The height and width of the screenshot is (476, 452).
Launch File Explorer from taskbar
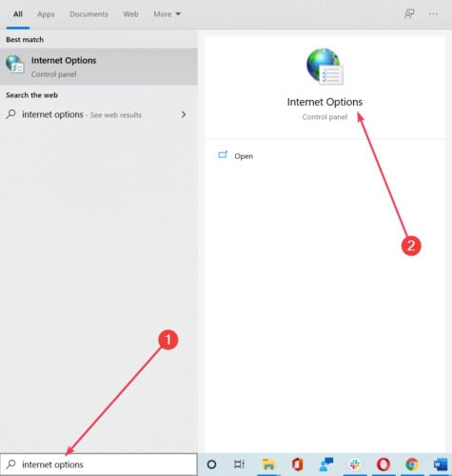[268, 465]
